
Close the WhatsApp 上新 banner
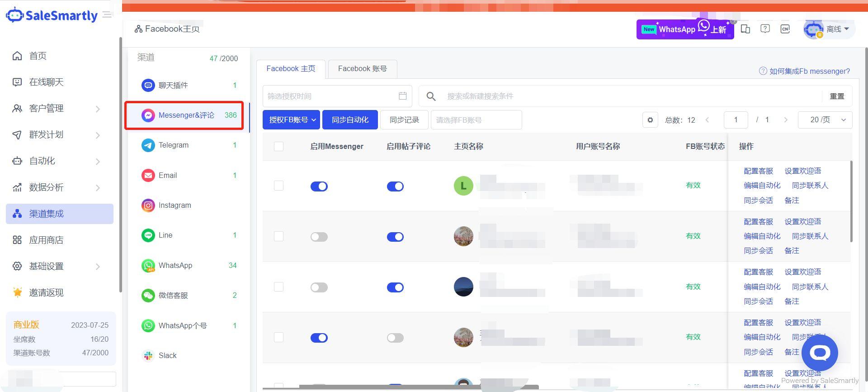(733, 21)
